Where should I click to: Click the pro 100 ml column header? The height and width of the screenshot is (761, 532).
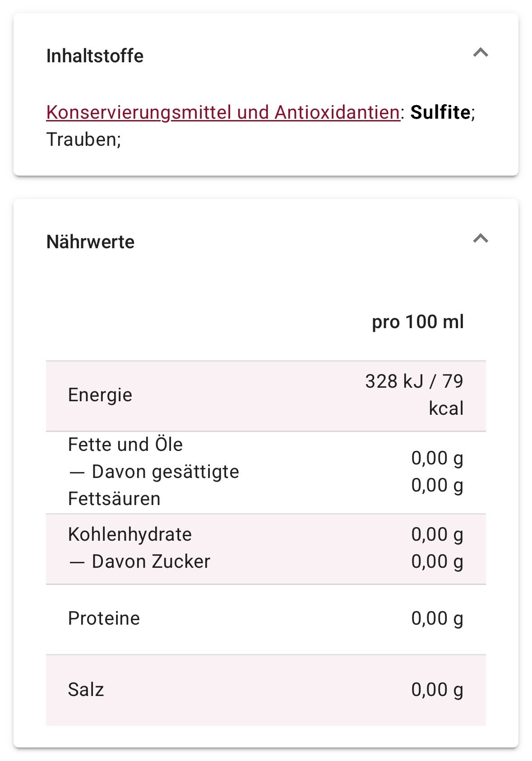(418, 322)
